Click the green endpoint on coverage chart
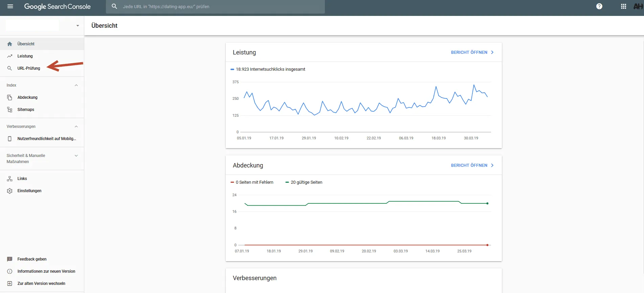The height and width of the screenshot is (293, 644). pyautogui.click(x=487, y=203)
